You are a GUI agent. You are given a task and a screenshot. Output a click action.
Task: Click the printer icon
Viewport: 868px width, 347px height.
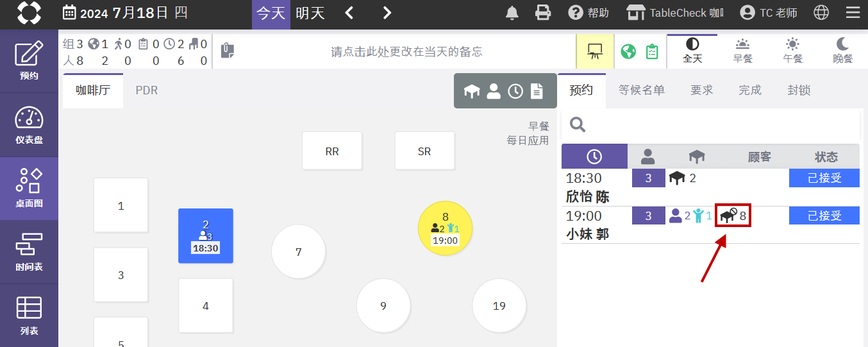pos(544,13)
